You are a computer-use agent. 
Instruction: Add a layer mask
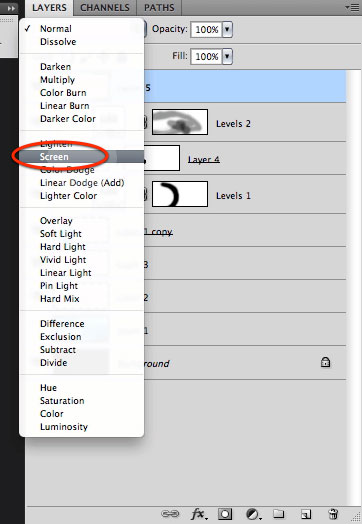225,514
